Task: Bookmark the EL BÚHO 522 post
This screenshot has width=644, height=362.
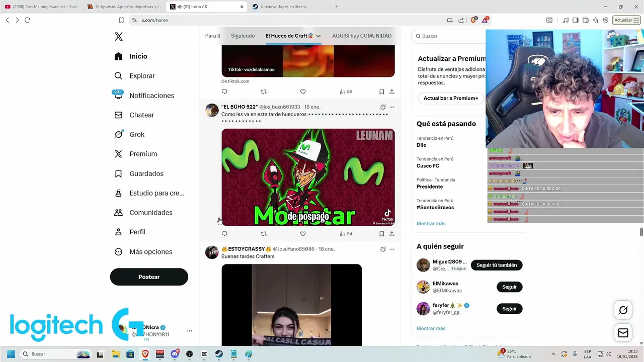Action: pos(382,234)
